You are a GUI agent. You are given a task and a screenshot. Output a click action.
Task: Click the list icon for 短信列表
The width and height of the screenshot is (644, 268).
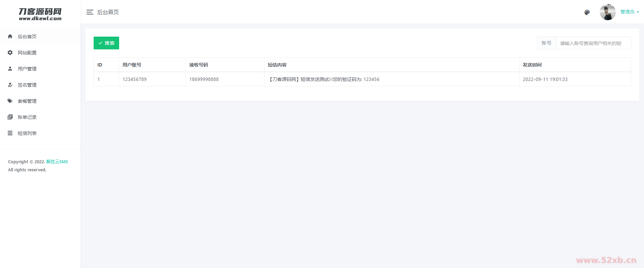pyautogui.click(x=10, y=133)
